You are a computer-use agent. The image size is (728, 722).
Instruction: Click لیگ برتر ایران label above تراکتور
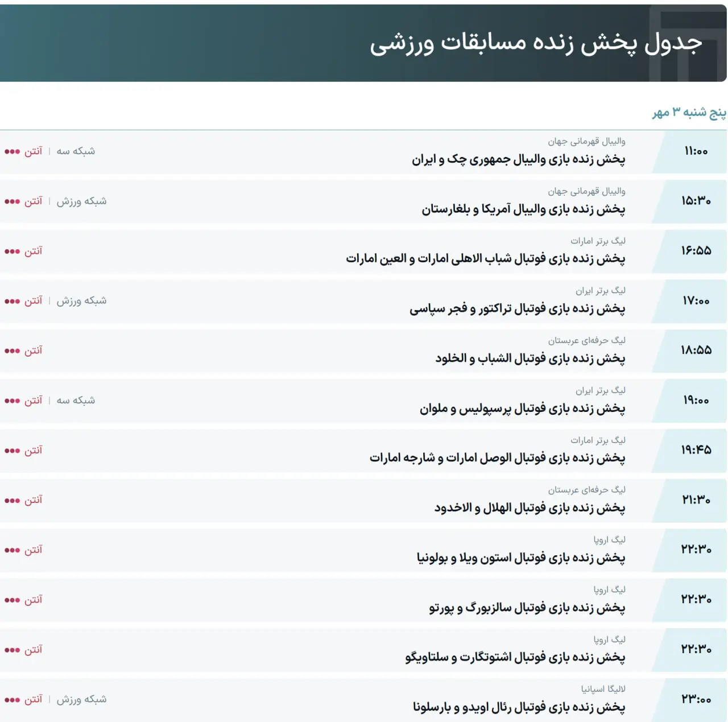coord(601,291)
